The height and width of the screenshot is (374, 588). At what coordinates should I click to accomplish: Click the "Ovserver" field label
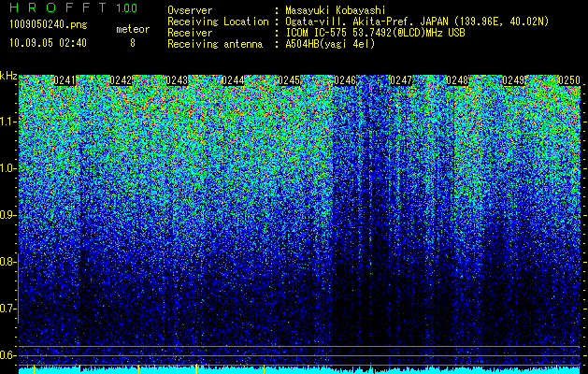(x=190, y=10)
